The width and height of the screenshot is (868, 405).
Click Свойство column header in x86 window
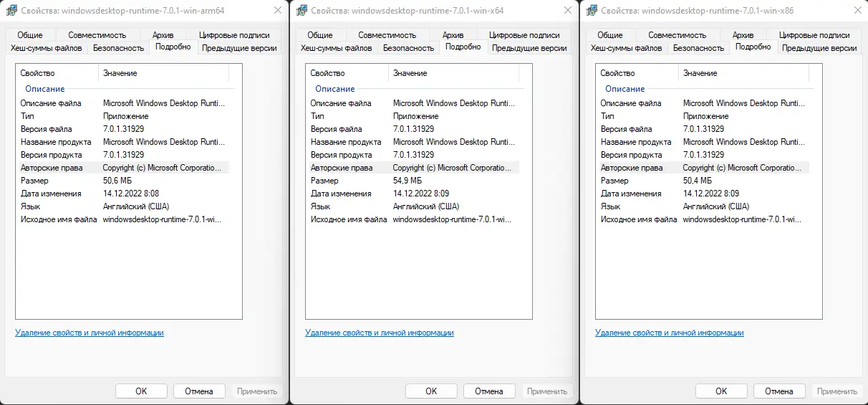pos(637,73)
